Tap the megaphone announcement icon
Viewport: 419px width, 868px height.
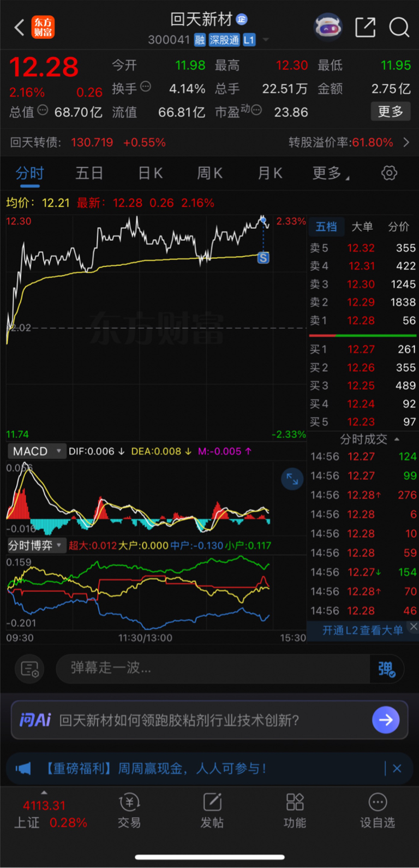pos(23,769)
